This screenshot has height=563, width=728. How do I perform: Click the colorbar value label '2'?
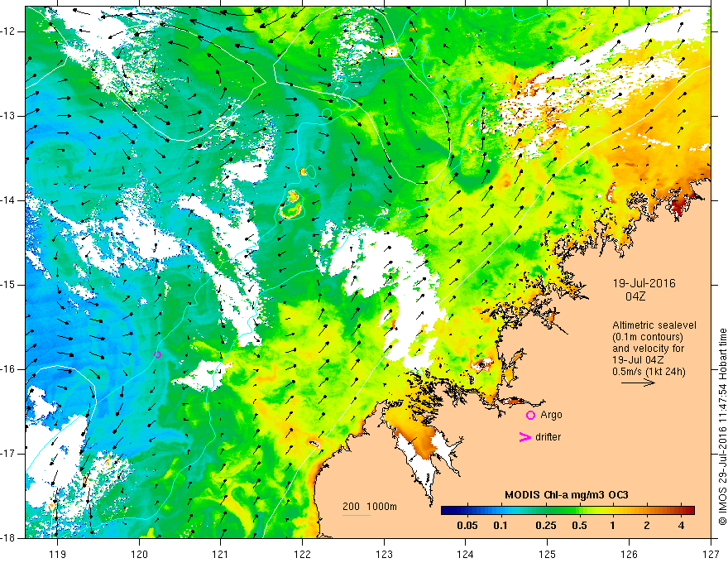pos(647,526)
